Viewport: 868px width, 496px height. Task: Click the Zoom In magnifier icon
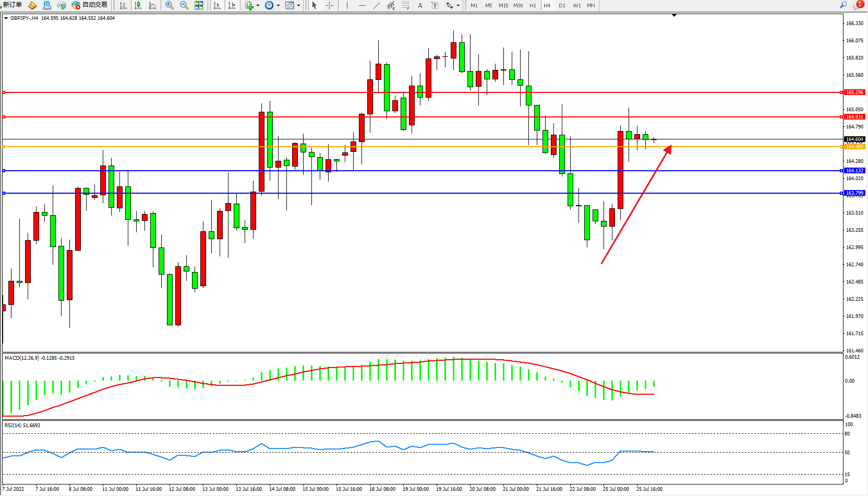(x=170, y=5)
